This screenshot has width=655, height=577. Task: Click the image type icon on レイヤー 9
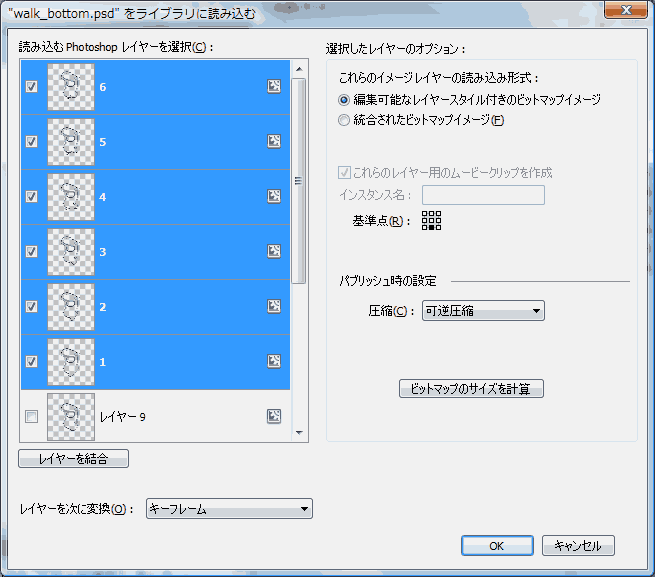274,416
